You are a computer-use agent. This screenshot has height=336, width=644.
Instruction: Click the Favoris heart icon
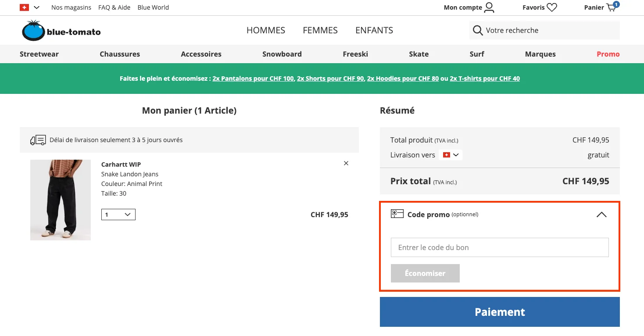[552, 7]
